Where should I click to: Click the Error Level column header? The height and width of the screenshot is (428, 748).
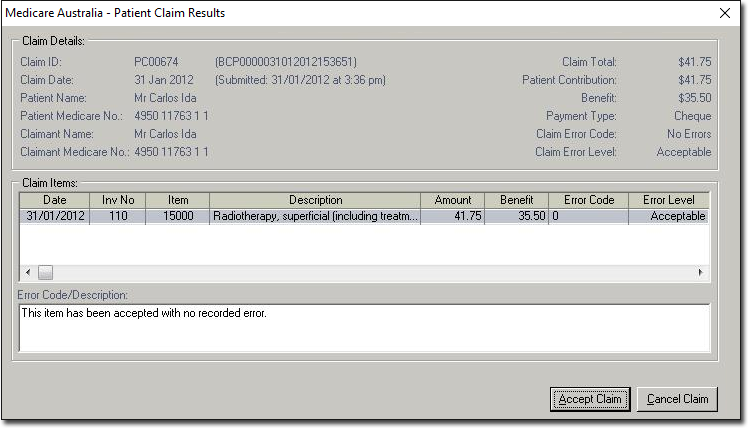[x=668, y=200]
